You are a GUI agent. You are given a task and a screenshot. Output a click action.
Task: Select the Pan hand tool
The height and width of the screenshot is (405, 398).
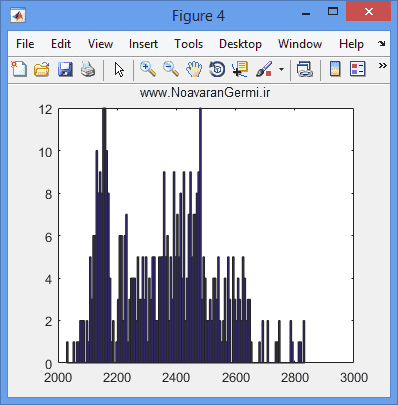tap(194, 69)
